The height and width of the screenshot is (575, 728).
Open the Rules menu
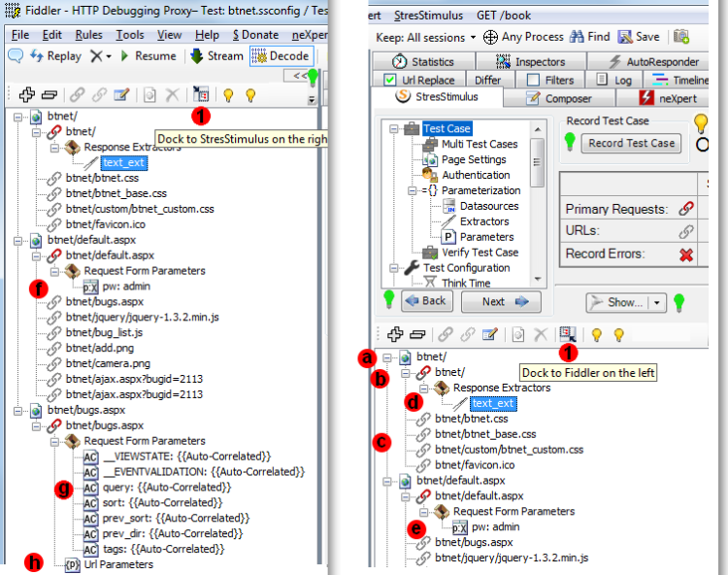88,35
